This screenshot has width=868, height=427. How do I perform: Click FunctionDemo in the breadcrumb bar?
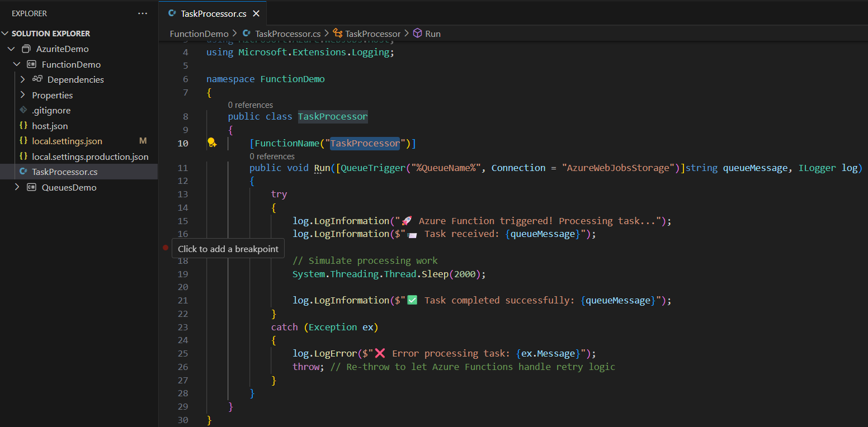199,33
